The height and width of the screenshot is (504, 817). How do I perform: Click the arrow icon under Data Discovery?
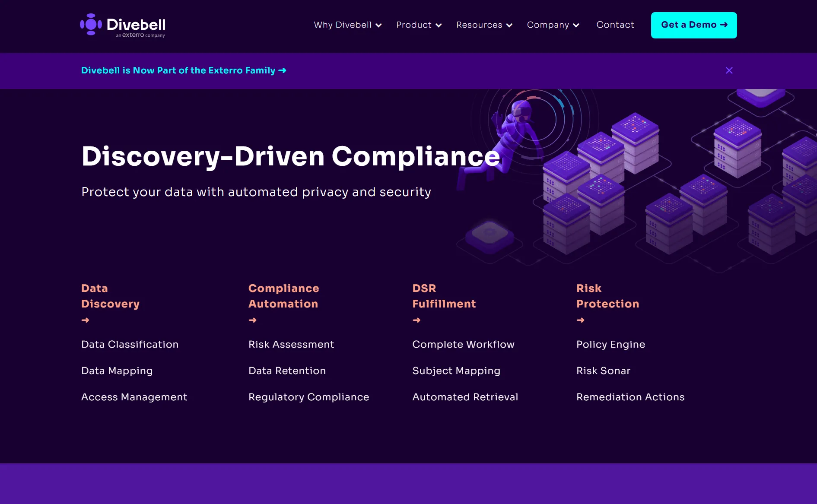86,320
